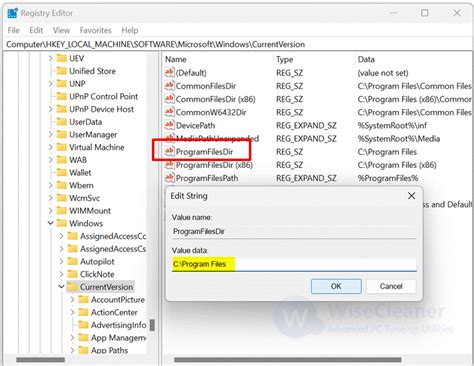Open the Edit menu
This screenshot has height=366, width=474.
tap(36, 30)
